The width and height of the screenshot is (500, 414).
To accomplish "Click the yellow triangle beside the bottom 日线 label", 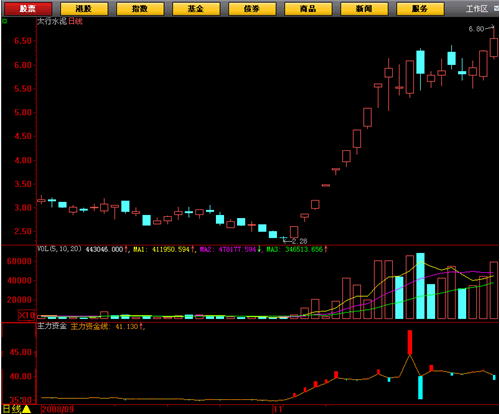I will pos(26,409).
